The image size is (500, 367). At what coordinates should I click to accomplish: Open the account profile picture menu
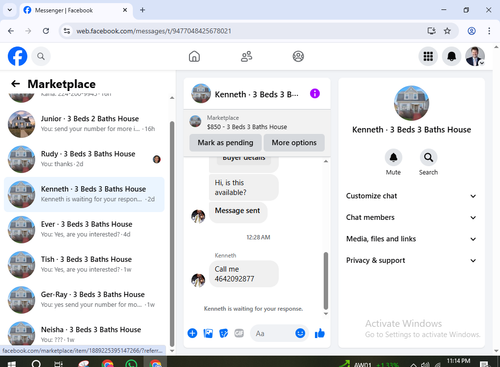(475, 56)
